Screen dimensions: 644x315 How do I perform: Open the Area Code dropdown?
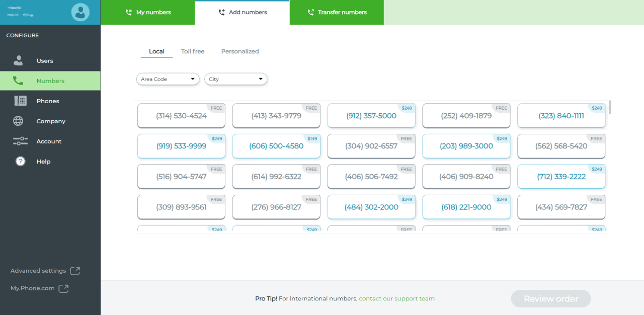[168, 79]
